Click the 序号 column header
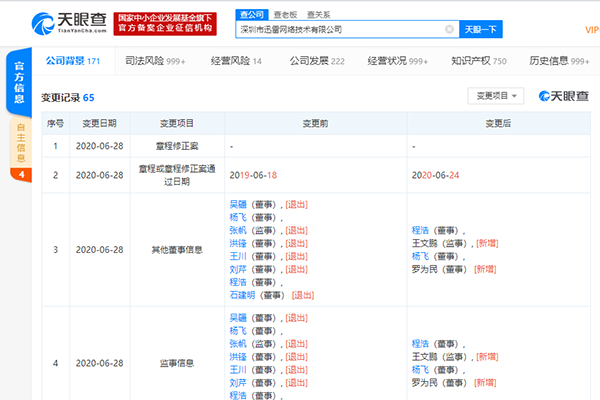Viewport: 600px width, 400px height. tap(55, 123)
